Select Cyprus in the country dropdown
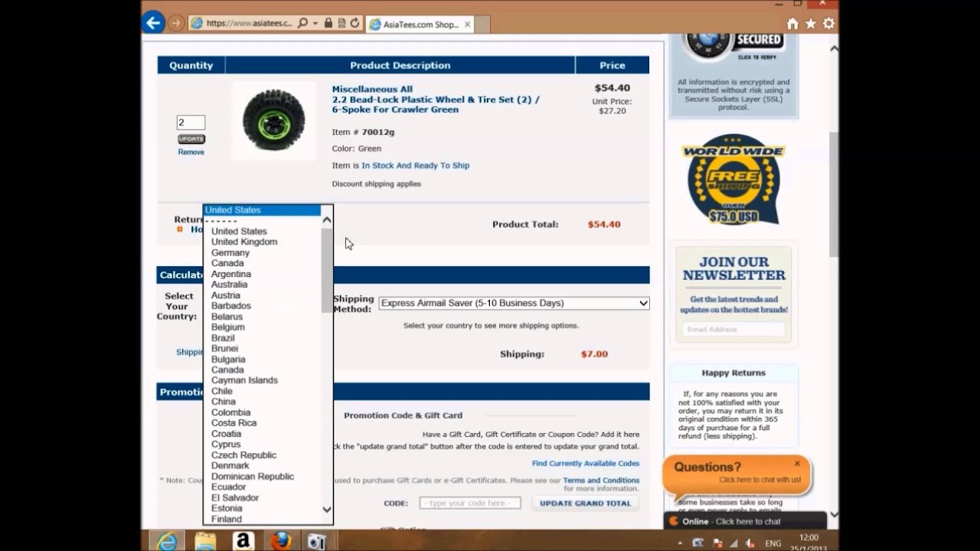 [x=226, y=445]
